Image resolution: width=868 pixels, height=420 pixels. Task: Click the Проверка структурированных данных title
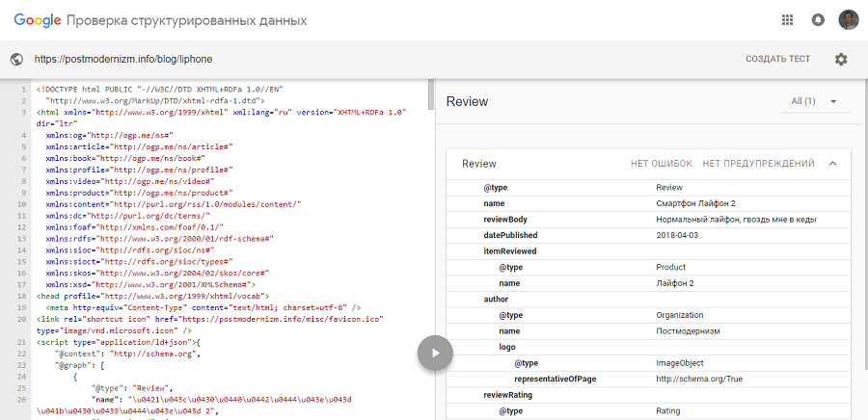186,21
